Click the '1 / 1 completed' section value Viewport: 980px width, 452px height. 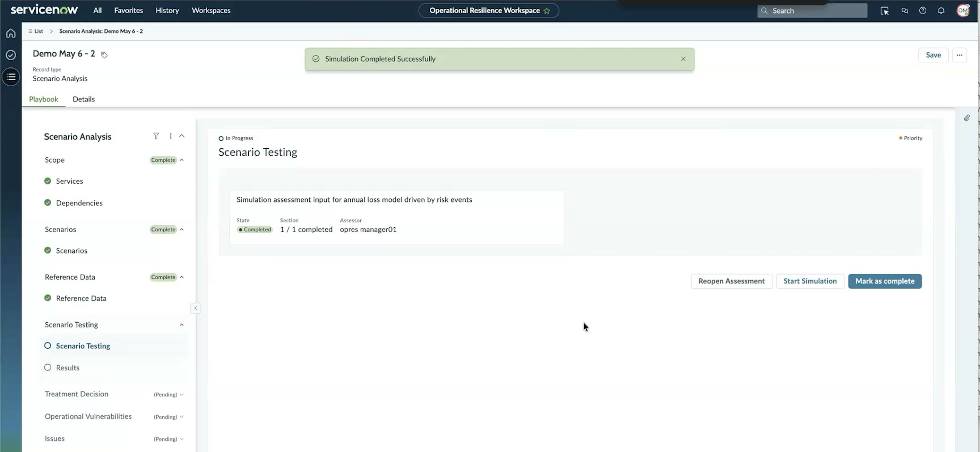(x=306, y=230)
